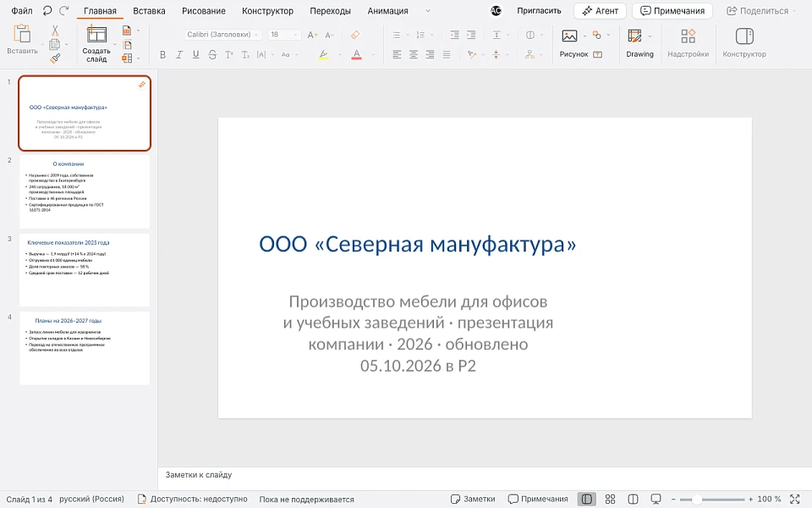Open the Конструктор designer pane icon
The image size is (812, 508).
(744, 36)
